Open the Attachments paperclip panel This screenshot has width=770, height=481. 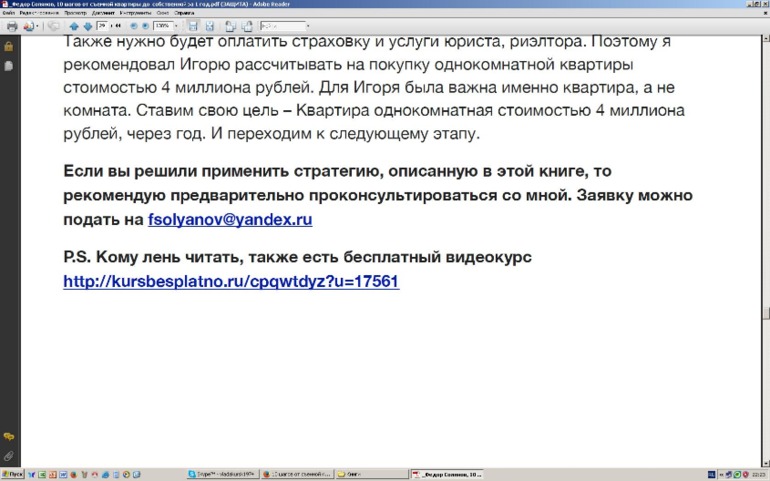(8, 455)
